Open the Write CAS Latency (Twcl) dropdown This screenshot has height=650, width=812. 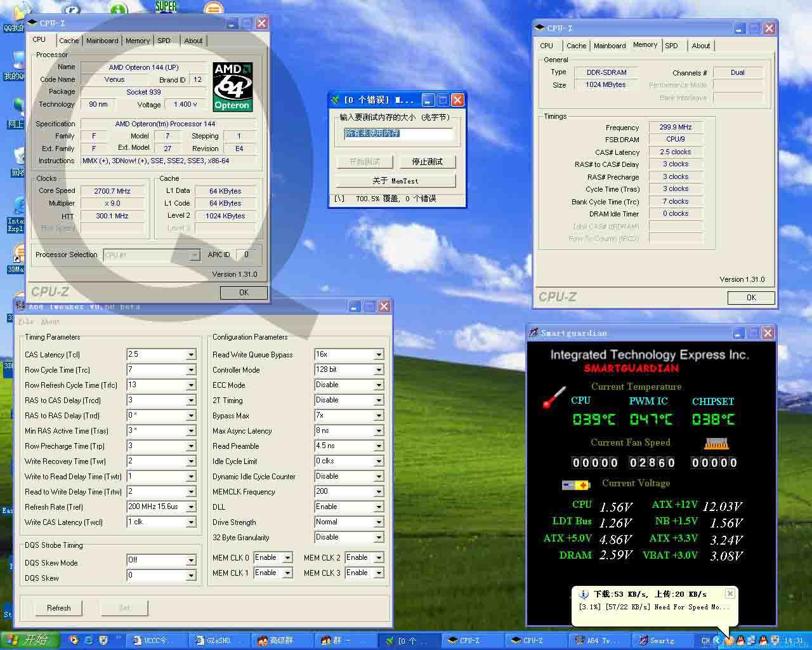(x=191, y=522)
